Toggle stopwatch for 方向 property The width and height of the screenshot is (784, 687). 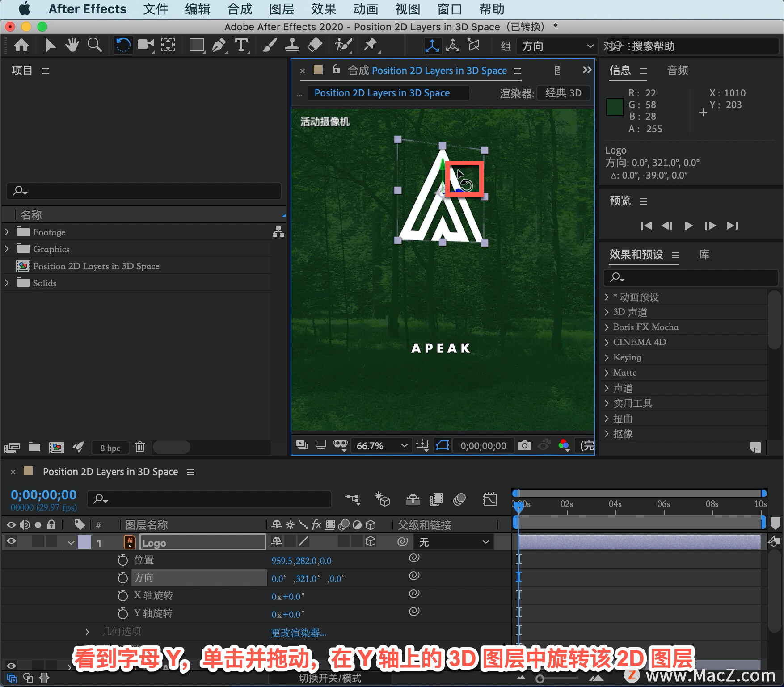tap(122, 578)
